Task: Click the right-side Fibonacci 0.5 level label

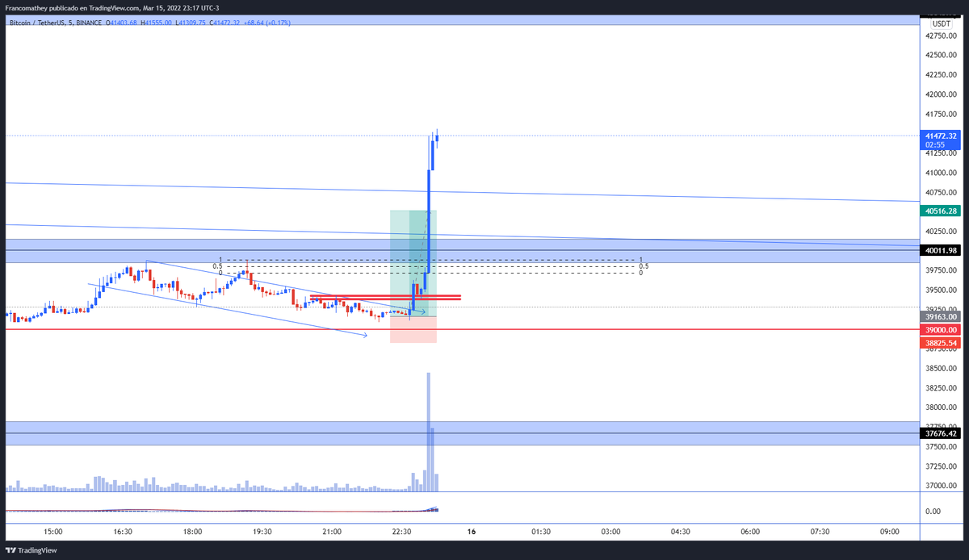Action: click(644, 266)
